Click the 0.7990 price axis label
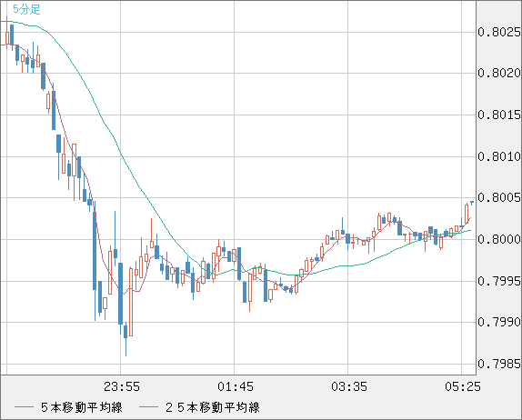This screenshot has width=522, height=420. (x=499, y=322)
